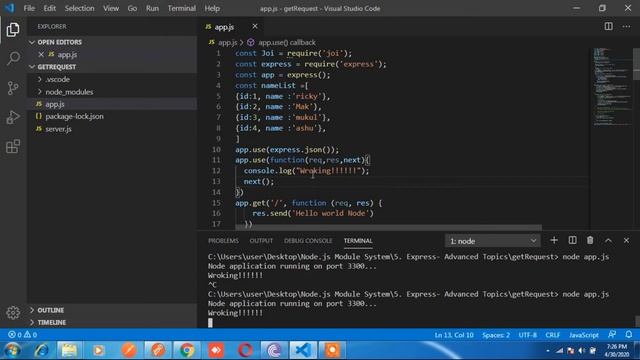The image size is (640, 360).
Task: Change indentation via Spaces: 2
Action: (496, 335)
